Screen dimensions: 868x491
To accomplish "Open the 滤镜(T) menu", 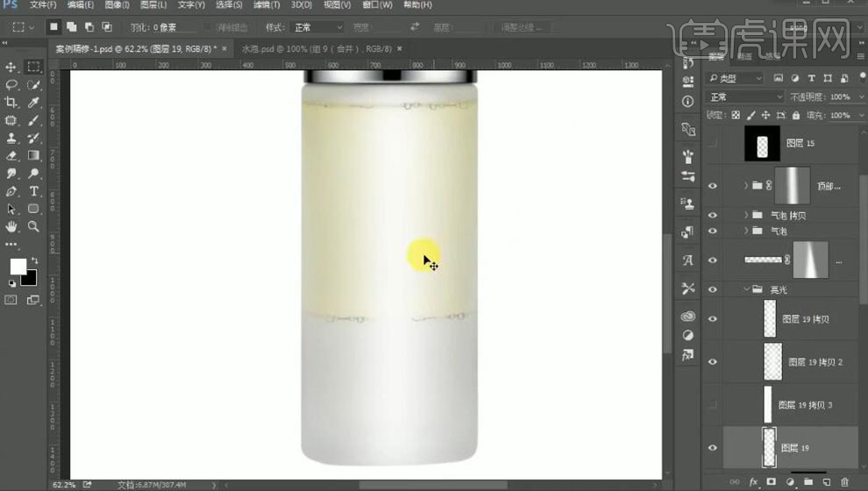I will (x=267, y=5).
